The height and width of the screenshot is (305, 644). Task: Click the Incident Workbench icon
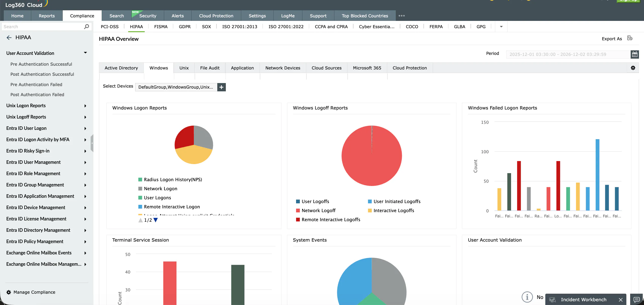click(x=552, y=300)
